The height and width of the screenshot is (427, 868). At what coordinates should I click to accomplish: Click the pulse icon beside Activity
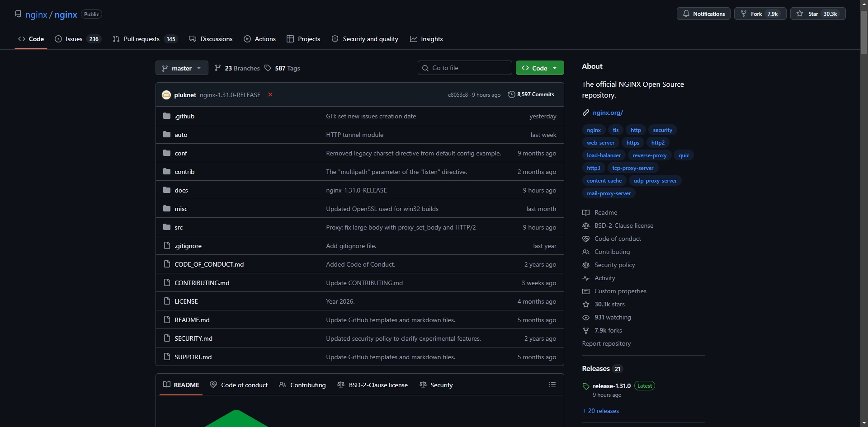586,278
